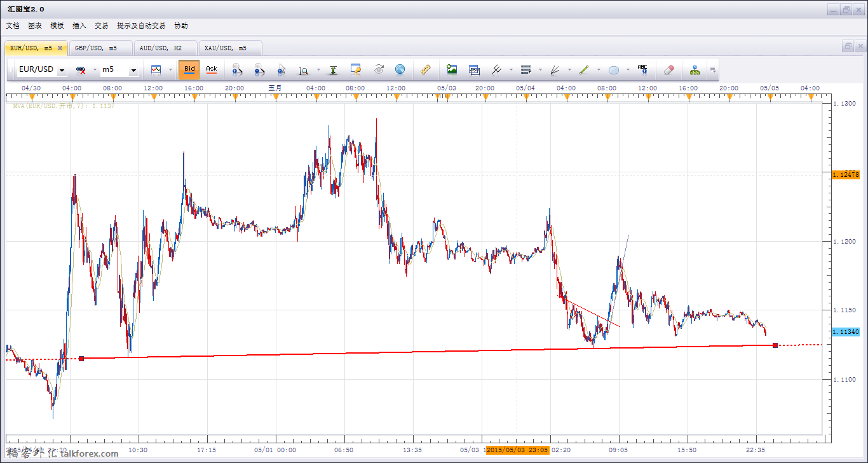Expand the ellipse tool dropdown arrow

[x=628, y=69]
